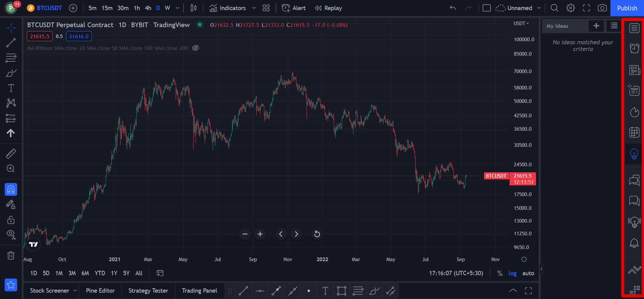Open the Alert button
The image size is (644, 299).
pyautogui.click(x=293, y=8)
